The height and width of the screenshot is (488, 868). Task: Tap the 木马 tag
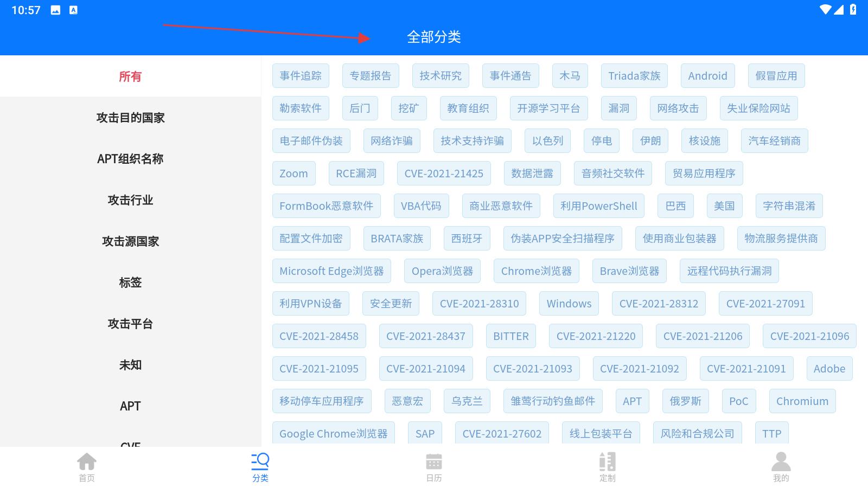tap(570, 76)
